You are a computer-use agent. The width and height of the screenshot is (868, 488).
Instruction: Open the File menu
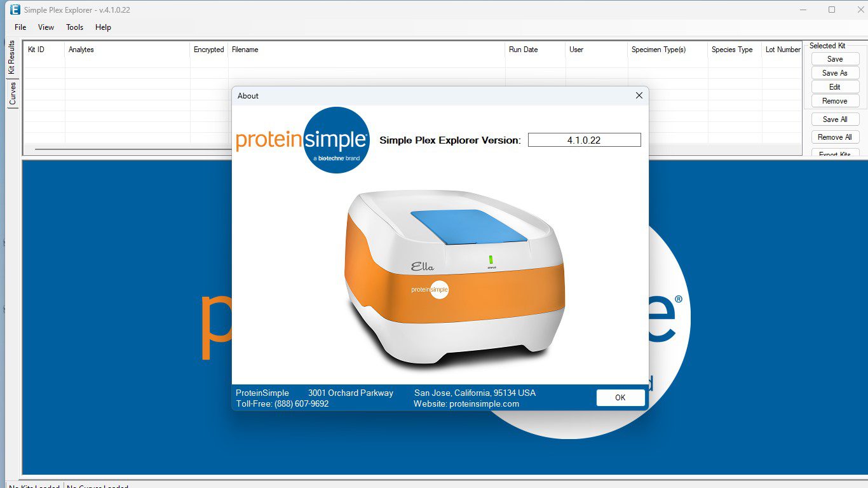pos(20,27)
